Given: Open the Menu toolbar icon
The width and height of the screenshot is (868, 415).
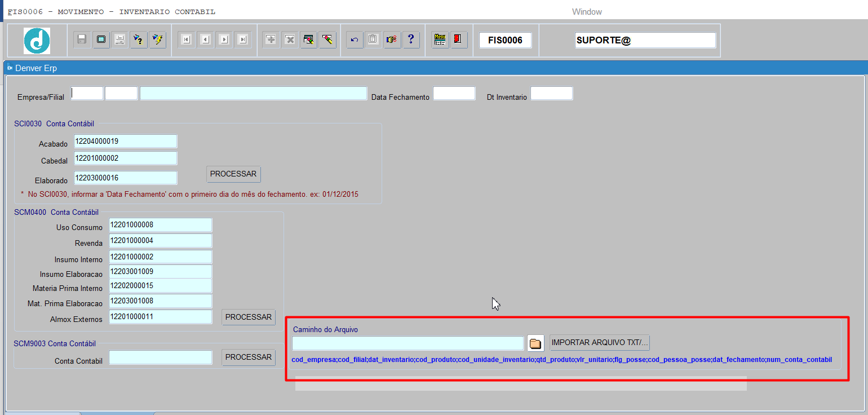Looking at the screenshot, I should (440, 39).
